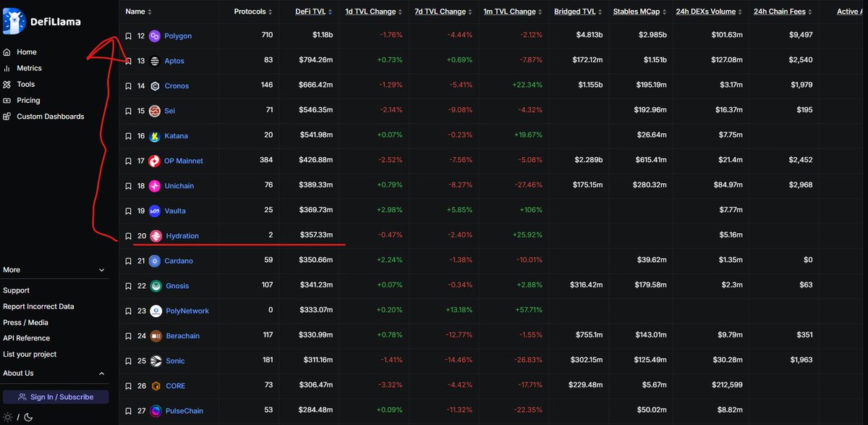Sort by 24h Chain Fees
868x425 pixels.
point(783,12)
